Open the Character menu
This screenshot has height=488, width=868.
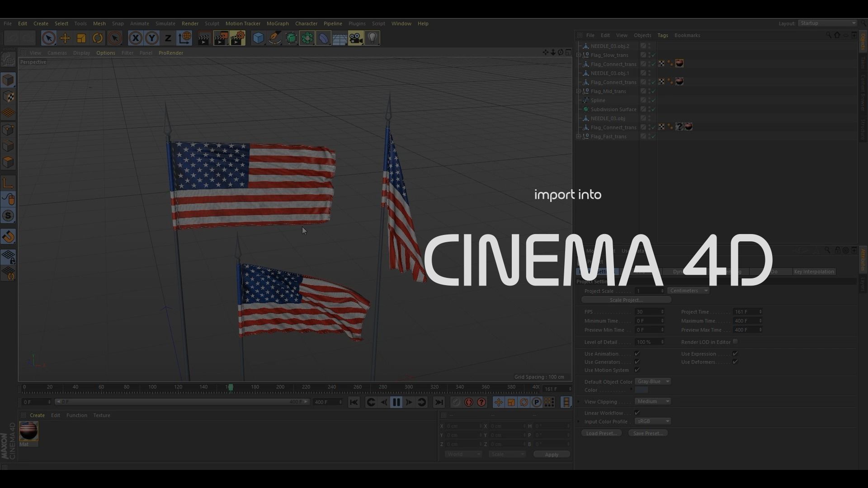click(306, 23)
